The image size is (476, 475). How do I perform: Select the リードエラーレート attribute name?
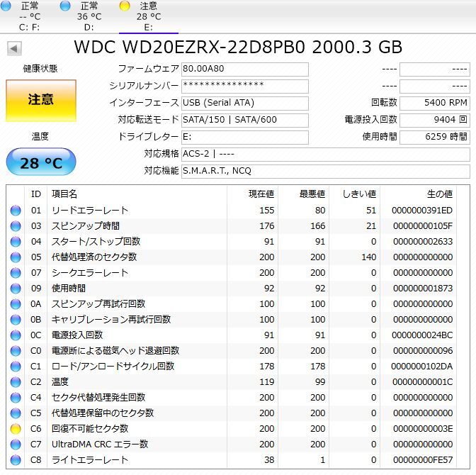click(90, 211)
